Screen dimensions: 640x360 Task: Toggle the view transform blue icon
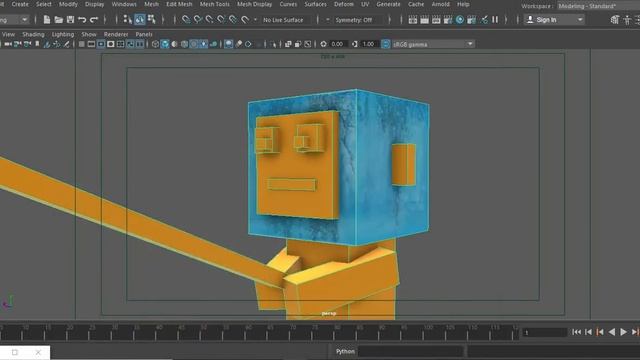(385, 44)
